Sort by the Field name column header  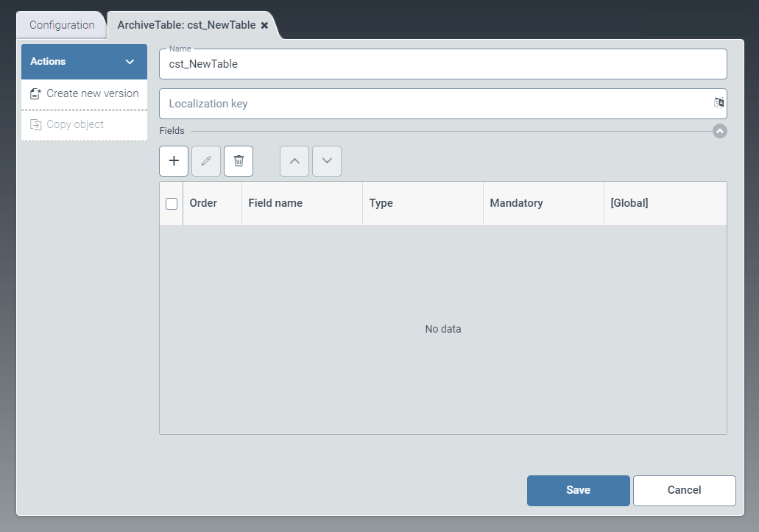pyautogui.click(x=275, y=203)
